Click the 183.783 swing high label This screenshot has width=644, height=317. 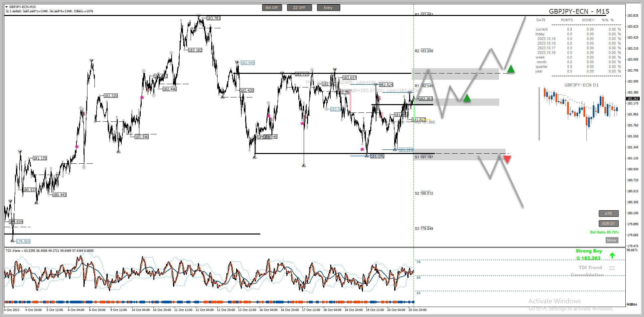(213, 18)
